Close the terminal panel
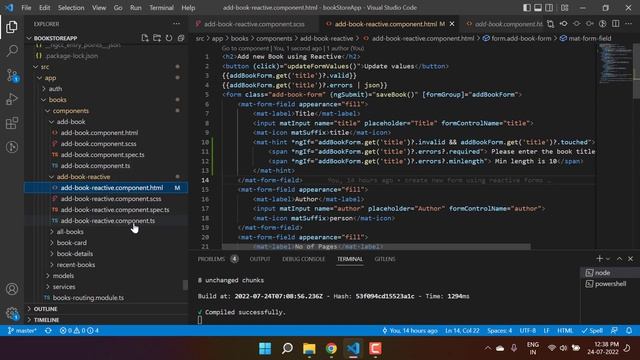 630,259
